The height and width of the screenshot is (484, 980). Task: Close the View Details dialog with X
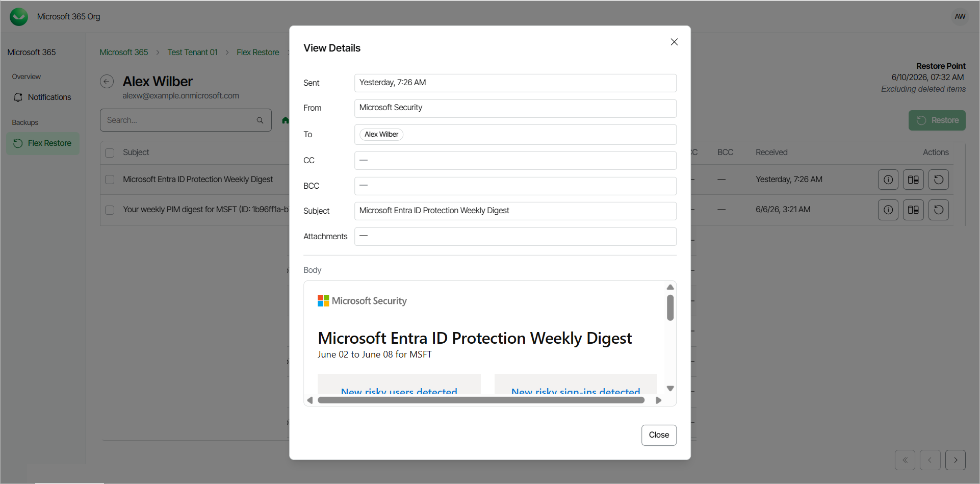point(674,42)
